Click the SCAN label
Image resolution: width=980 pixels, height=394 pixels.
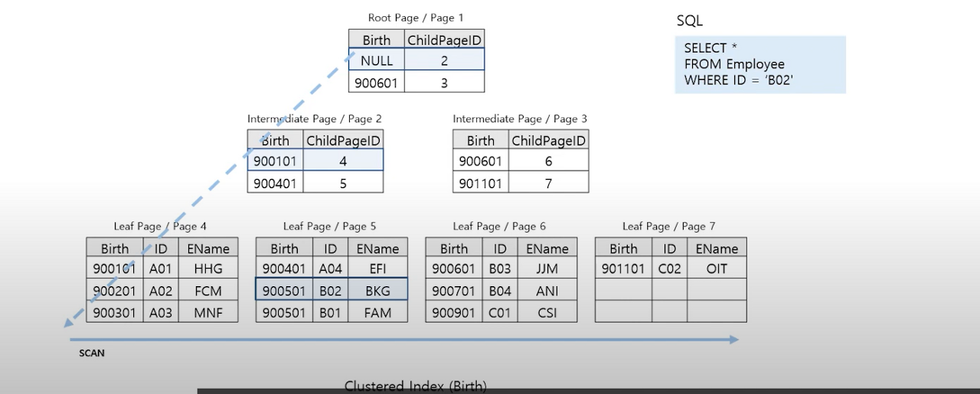tap(92, 353)
